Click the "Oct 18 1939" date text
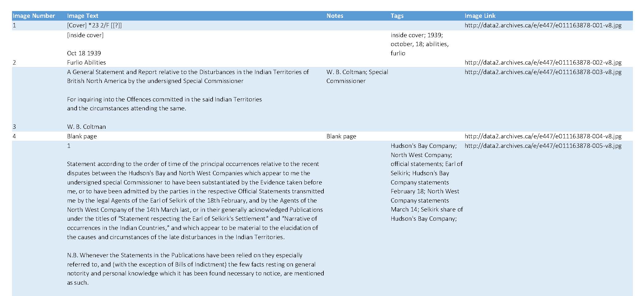644x296 pixels. tap(84, 53)
